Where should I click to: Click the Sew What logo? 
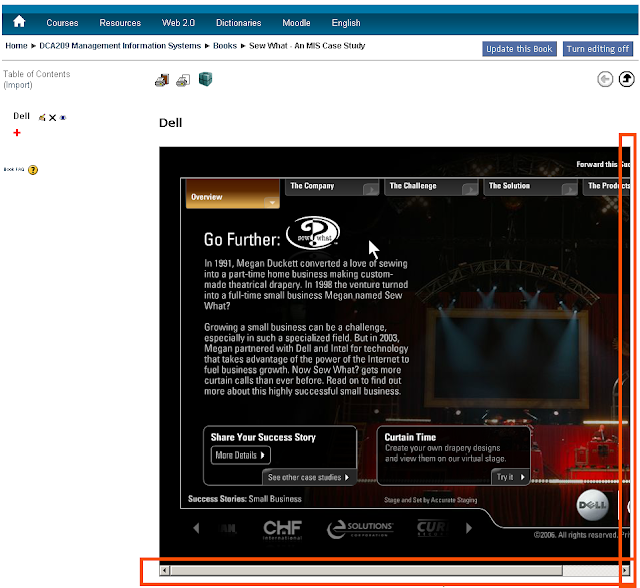coord(313,233)
